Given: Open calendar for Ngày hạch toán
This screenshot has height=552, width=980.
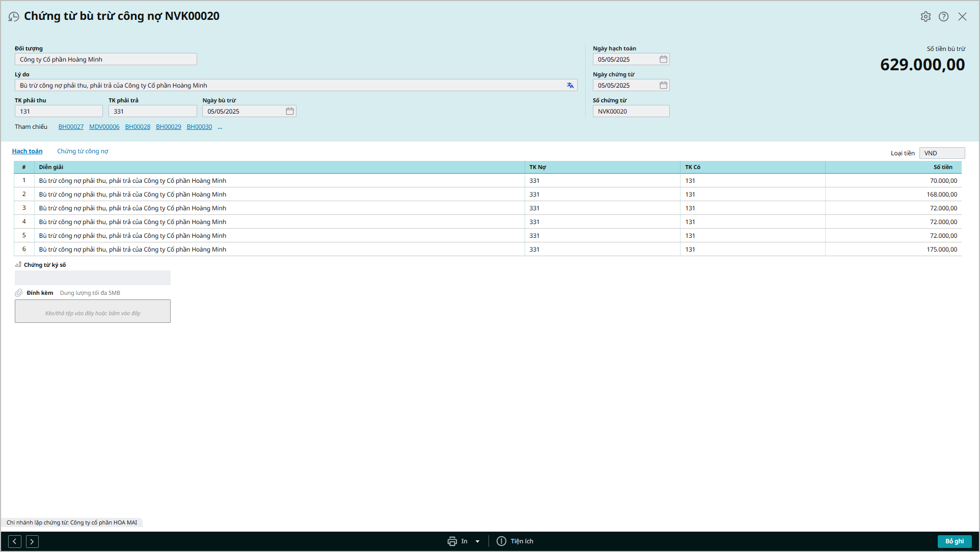Looking at the screenshot, I should click(663, 60).
